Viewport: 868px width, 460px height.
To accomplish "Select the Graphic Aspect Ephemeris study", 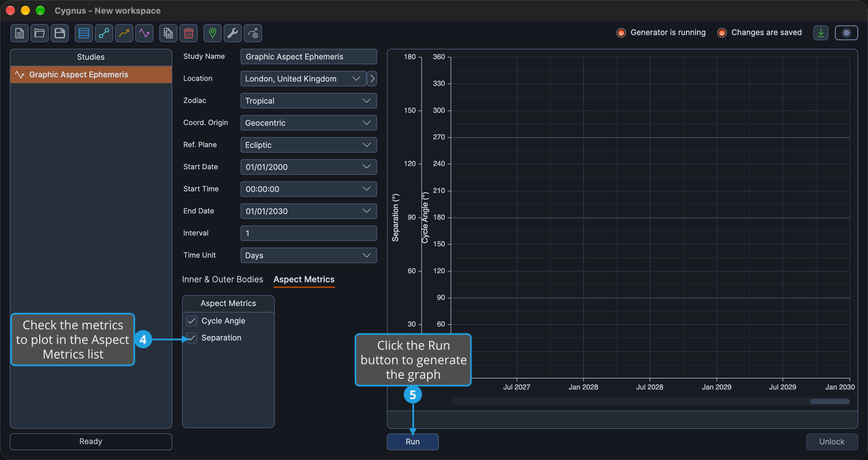I will (x=91, y=75).
